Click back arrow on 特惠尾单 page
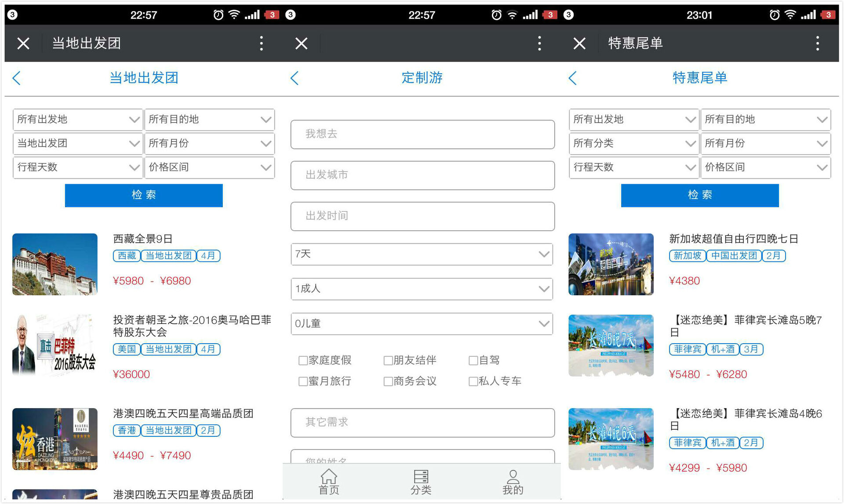 point(573,78)
